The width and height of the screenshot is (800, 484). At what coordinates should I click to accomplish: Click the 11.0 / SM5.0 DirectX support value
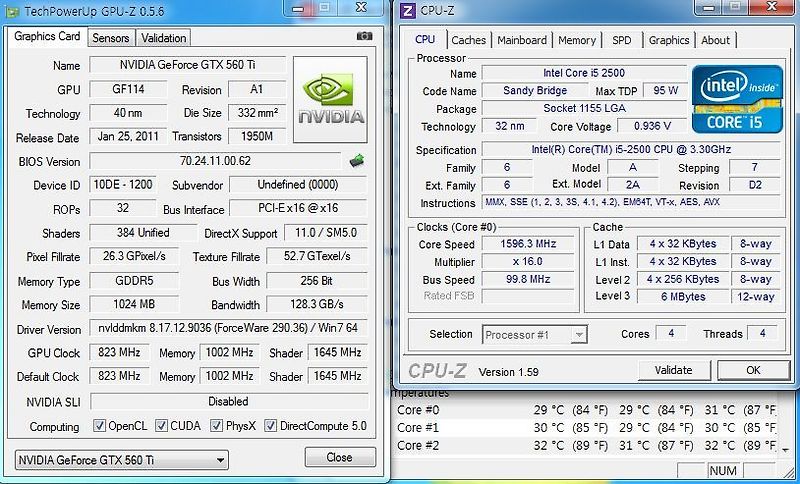pyautogui.click(x=326, y=233)
